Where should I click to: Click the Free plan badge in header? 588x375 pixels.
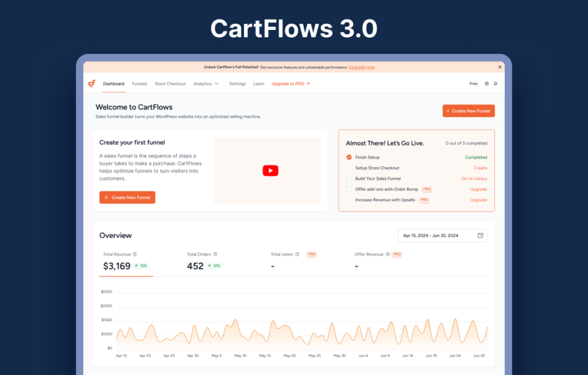474,84
